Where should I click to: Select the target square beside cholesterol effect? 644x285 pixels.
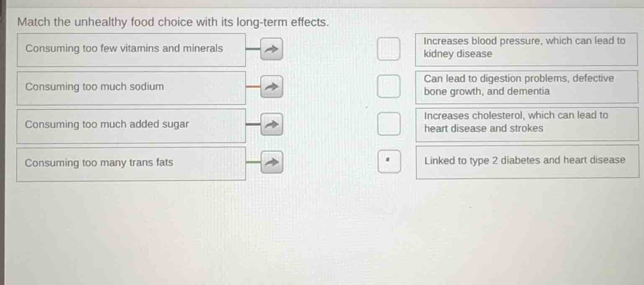click(x=388, y=124)
